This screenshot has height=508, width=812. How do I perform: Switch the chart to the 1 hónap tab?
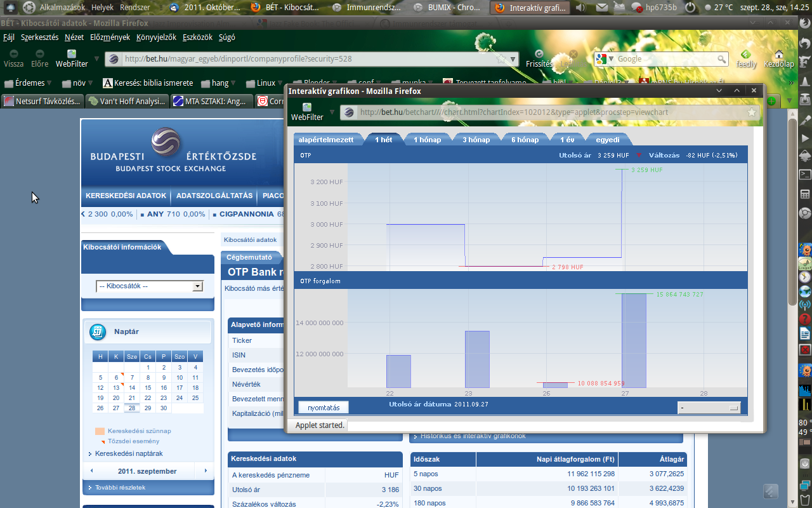[x=427, y=140]
